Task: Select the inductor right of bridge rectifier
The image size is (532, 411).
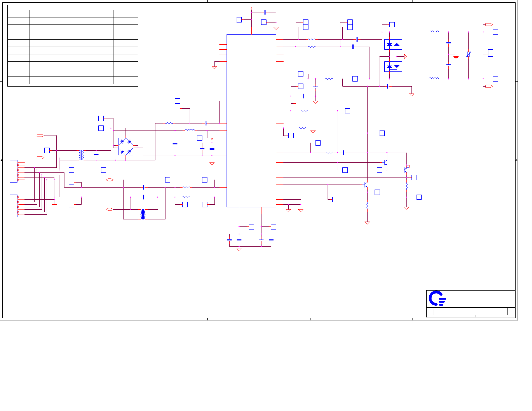Action: tap(190, 130)
